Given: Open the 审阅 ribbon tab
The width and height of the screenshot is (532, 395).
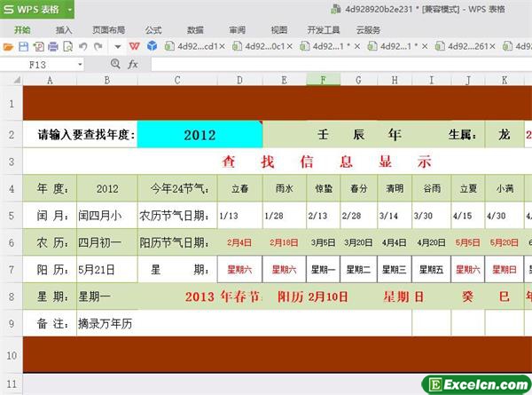Looking at the screenshot, I should pos(237,30).
